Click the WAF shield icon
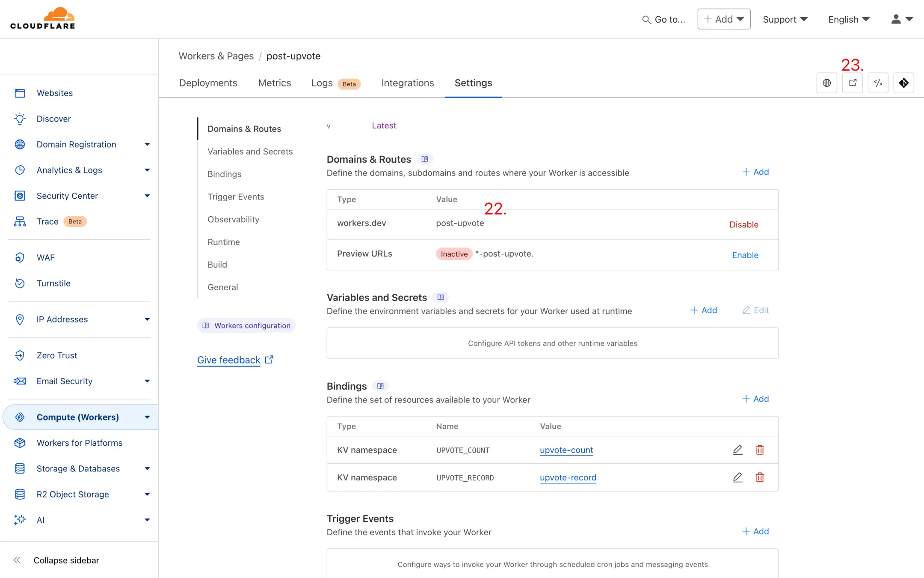 tap(20, 257)
